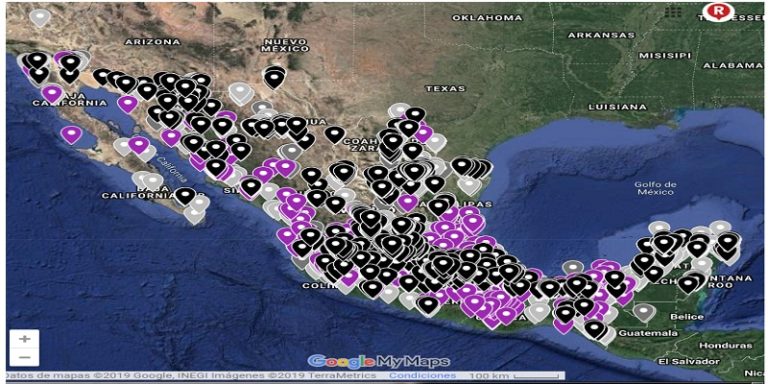This screenshot has height=384, width=768.
Task: Click the ARIZONA map label
Action: pos(152,42)
